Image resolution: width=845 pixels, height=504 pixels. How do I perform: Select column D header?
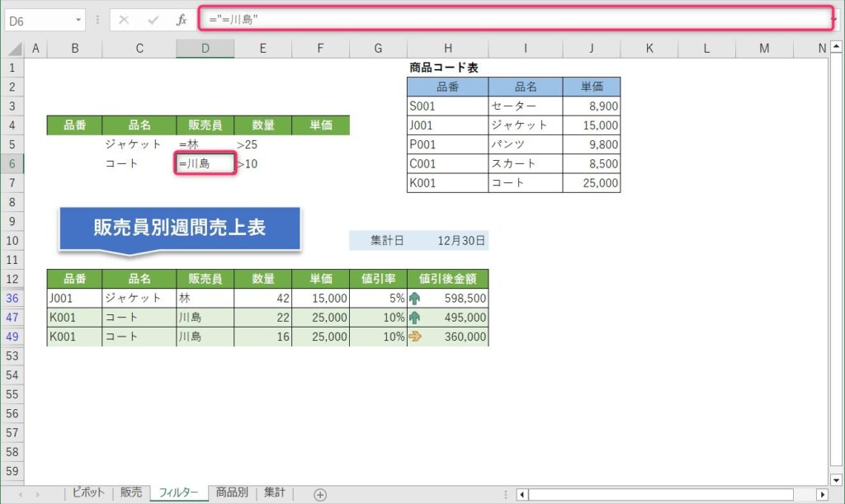click(205, 49)
